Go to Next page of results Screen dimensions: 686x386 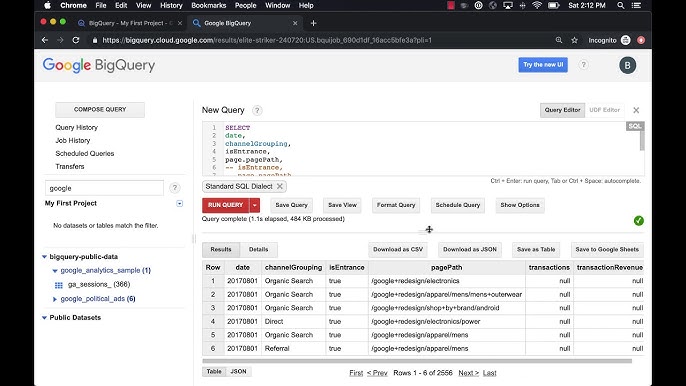(x=469, y=373)
